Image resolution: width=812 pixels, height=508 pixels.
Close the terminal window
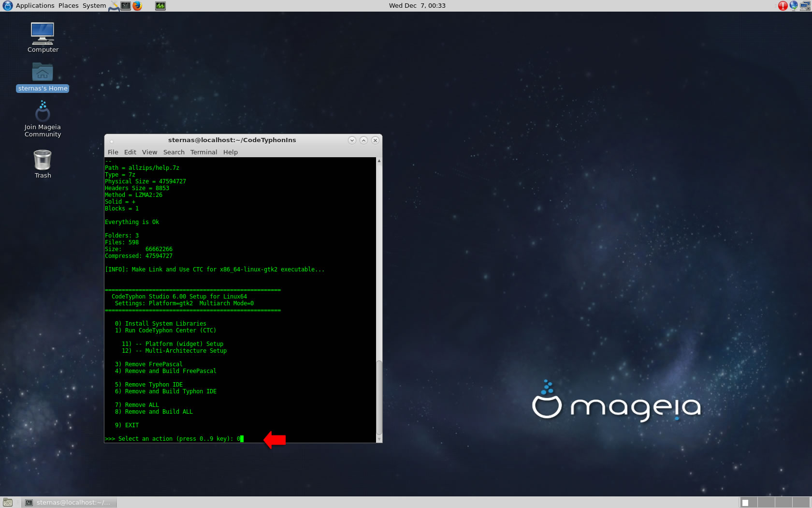[375, 140]
